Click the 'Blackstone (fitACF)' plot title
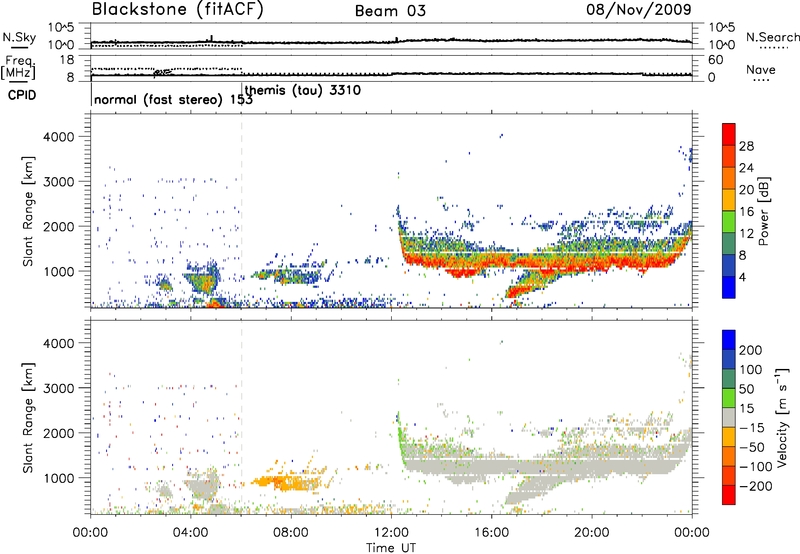The height and width of the screenshot is (554, 800). [x=178, y=10]
